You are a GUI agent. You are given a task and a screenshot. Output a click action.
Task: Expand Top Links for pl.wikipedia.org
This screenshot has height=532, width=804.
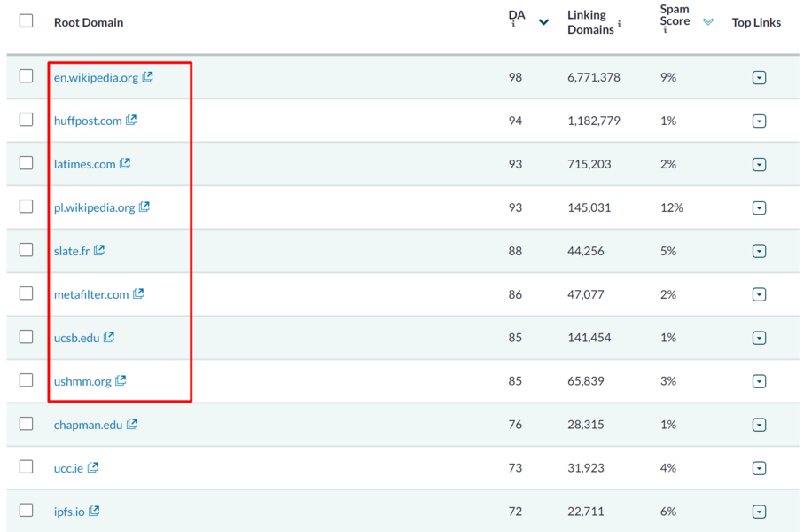760,207
